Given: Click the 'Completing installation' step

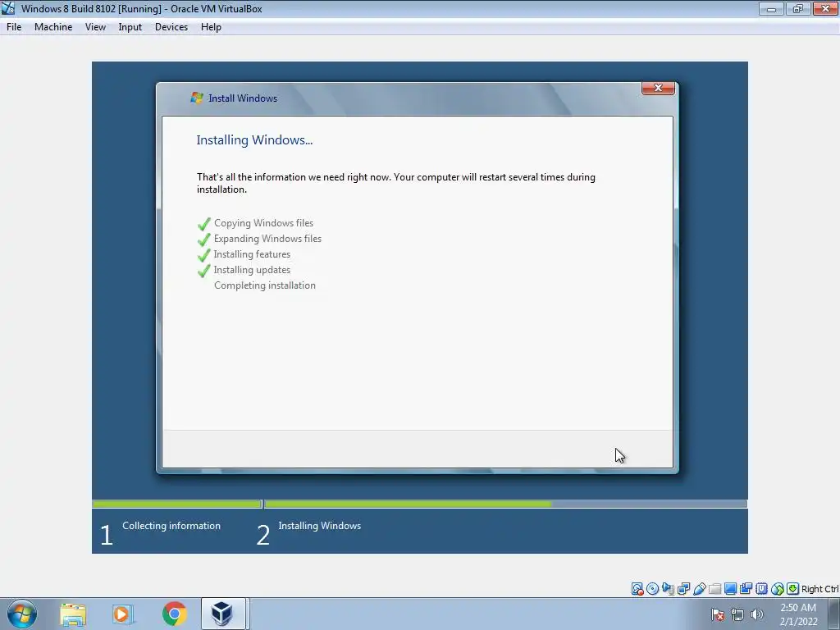Looking at the screenshot, I should 265,285.
